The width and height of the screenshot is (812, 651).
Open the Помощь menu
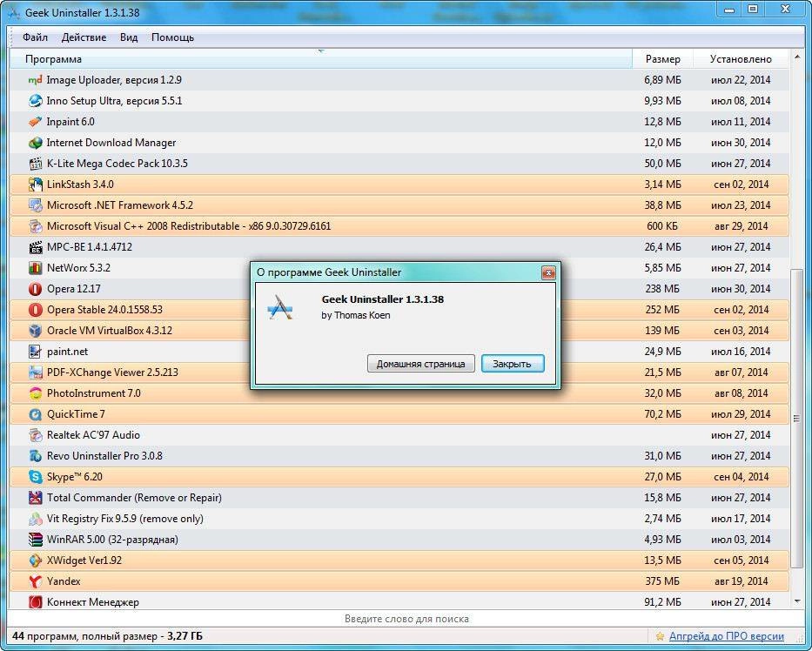(x=173, y=37)
